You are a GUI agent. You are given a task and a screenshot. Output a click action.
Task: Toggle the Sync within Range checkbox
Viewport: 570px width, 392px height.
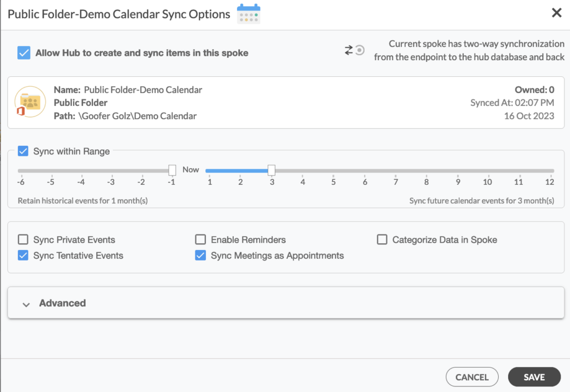(x=23, y=151)
